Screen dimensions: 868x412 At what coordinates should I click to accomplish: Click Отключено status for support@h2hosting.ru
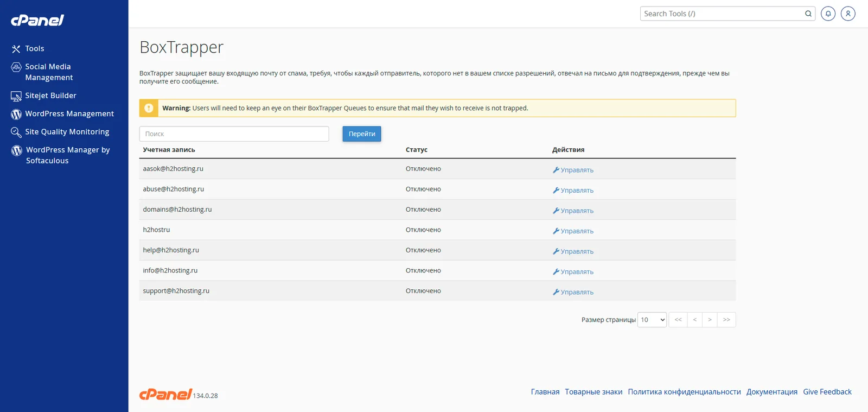(423, 291)
